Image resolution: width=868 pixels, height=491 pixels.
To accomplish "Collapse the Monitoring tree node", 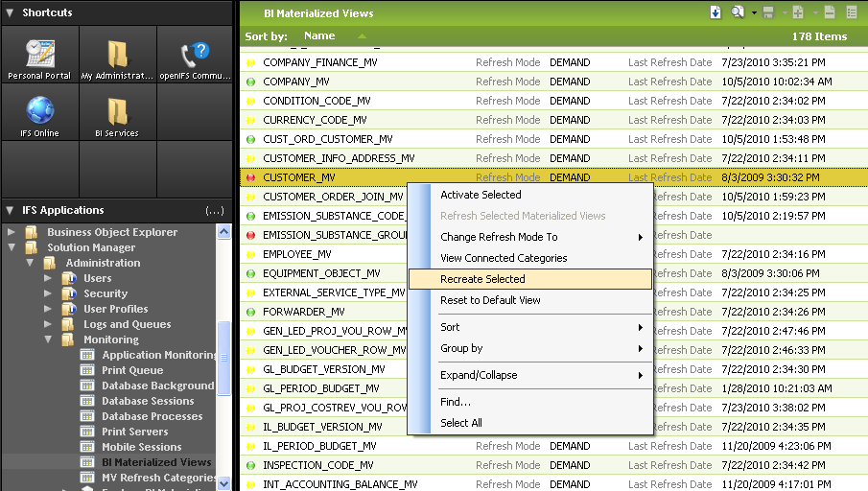I will (48, 339).
